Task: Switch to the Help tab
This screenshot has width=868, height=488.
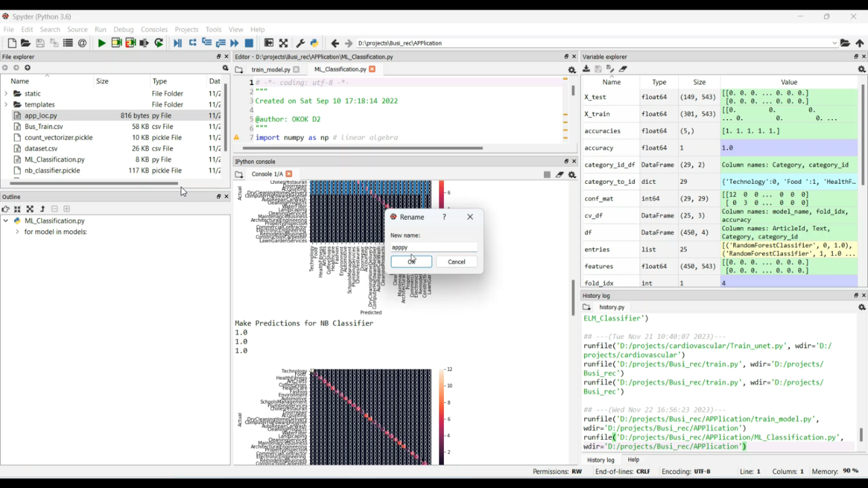Action: coord(633,460)
